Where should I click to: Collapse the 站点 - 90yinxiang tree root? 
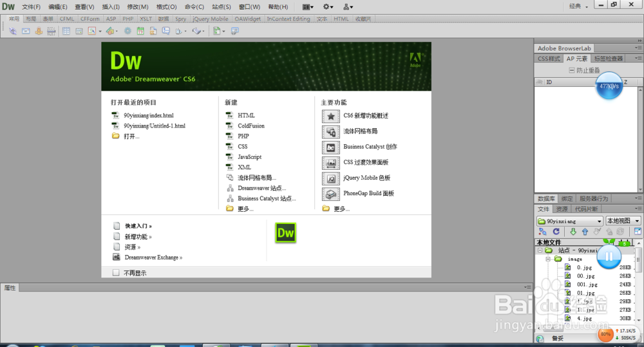coord(540,250)
